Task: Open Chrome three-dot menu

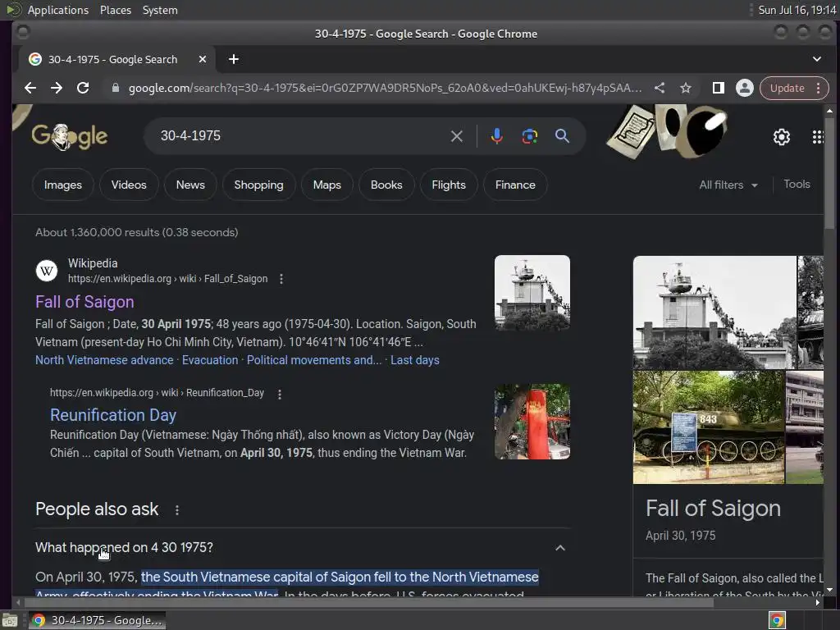Action: (x=818, y=88)
